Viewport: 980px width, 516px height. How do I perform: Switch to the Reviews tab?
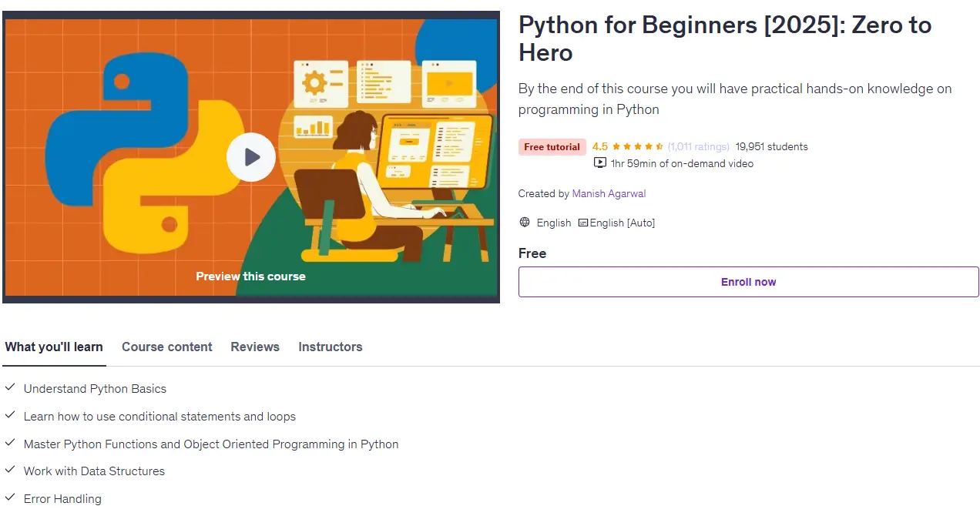point(255,347)
